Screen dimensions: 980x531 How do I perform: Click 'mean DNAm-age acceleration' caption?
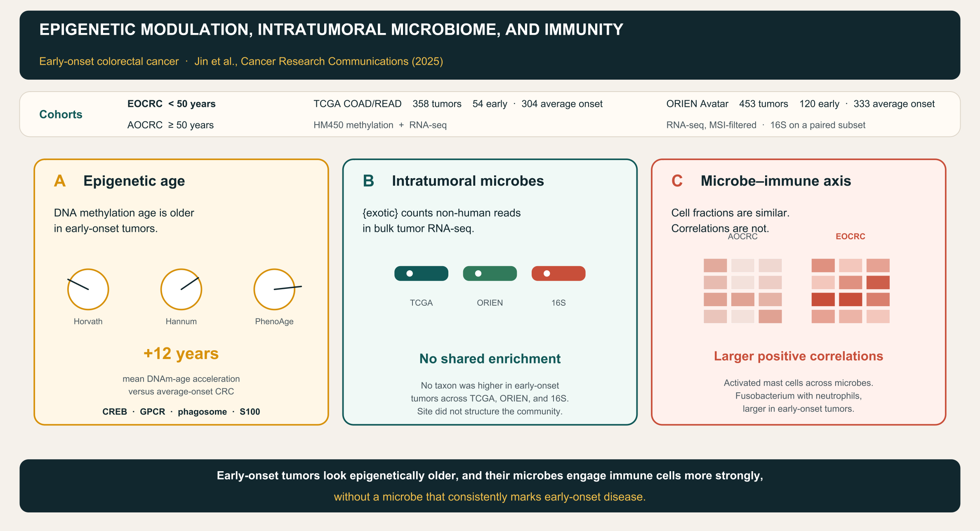click(x=181, y=379)
